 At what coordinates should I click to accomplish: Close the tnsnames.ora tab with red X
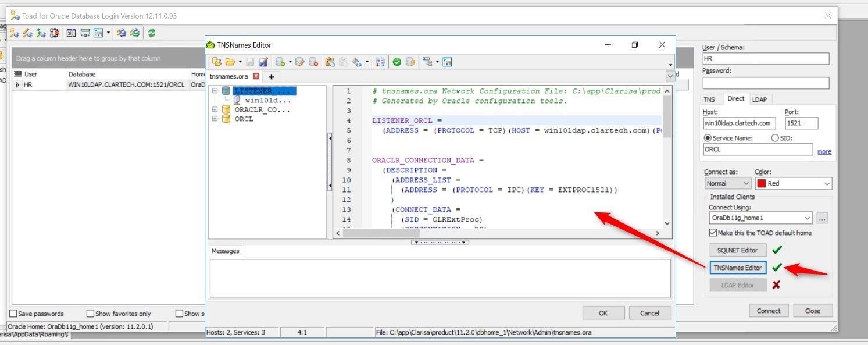[256, 76]
